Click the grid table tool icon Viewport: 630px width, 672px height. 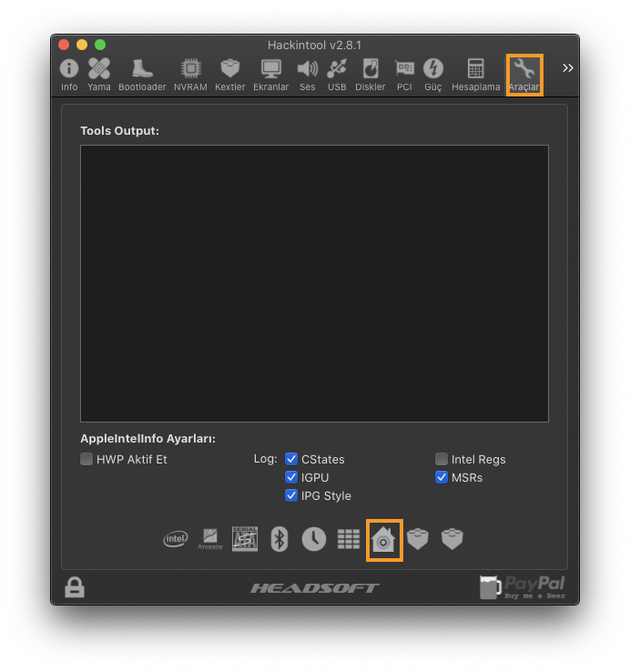[349, 539]
